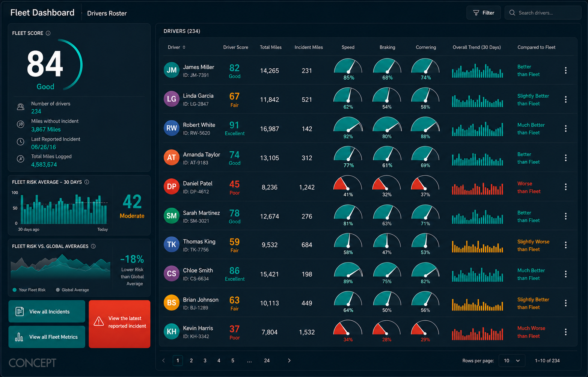Click James Miller's Speed gauge 85%
Viewport: 588px width, 377px height.
(x=348, y=69)
